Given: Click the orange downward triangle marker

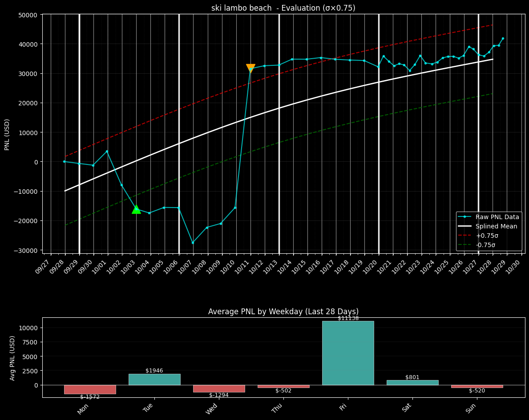Looking at the screenshot, I should (x=250, y=68).
